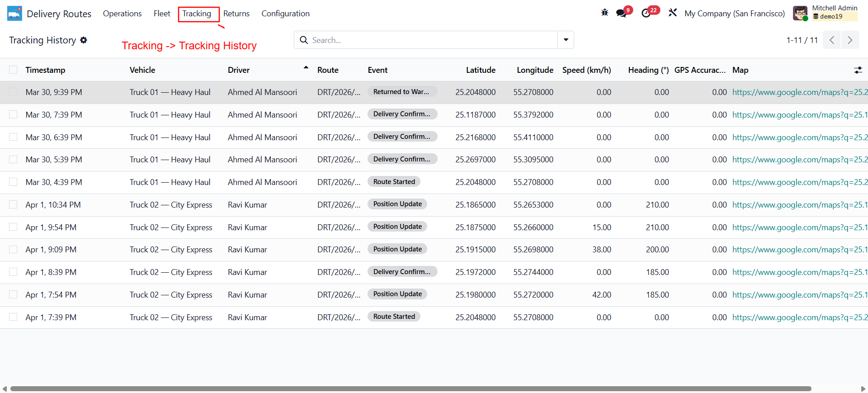The width and height of the screenshot is (868, 393).
Task: Click horizontal scrollbar right arrow
Action: 863,388
